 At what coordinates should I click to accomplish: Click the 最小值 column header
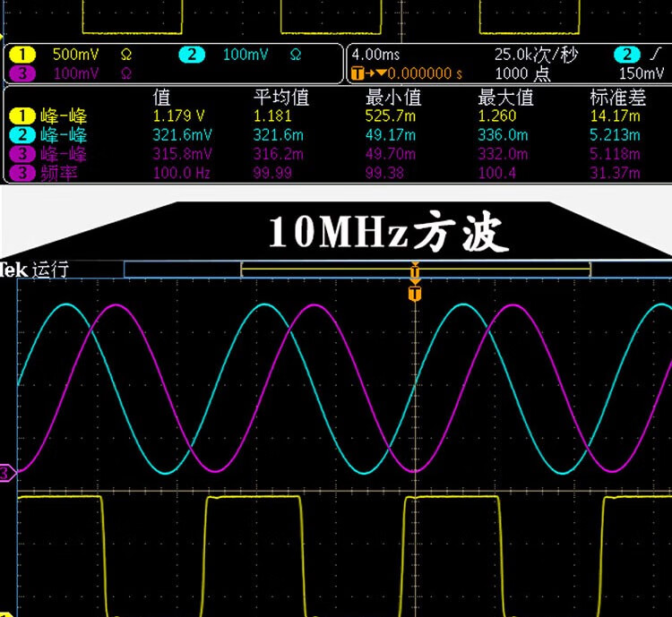pyautogui.click(x=393, y=98)
